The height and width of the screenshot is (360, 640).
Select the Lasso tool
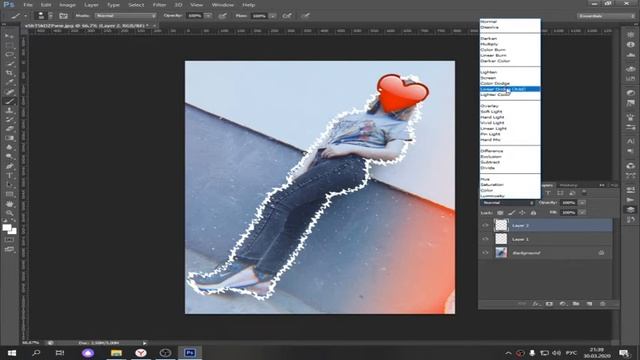9,54
